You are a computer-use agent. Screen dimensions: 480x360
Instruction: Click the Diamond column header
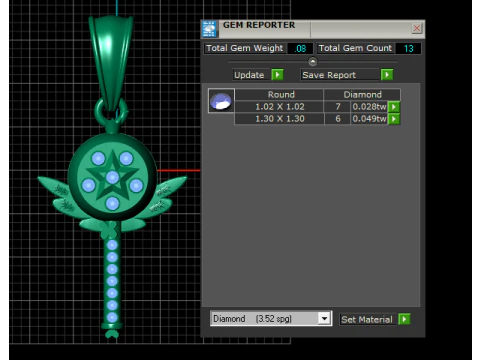coord(362,95)
